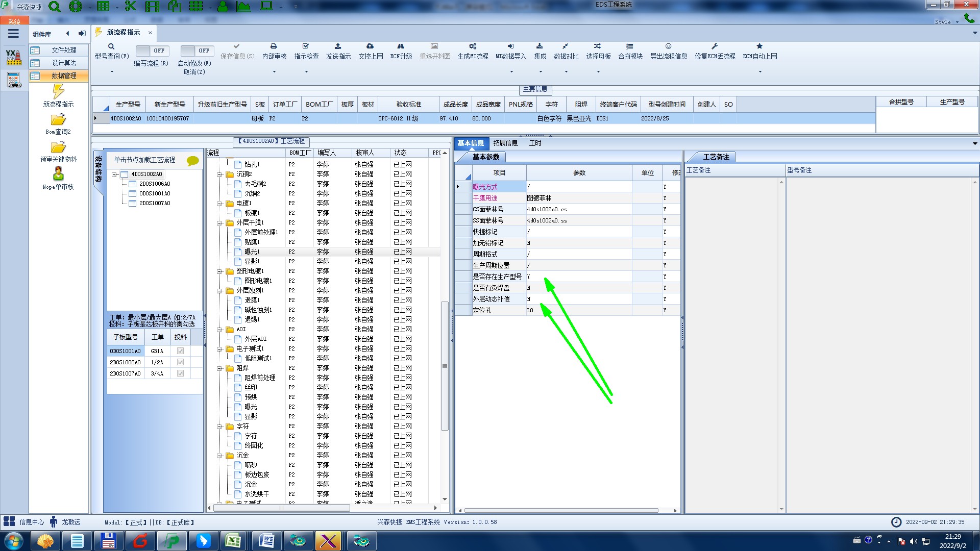Image resolution: width=980 pixels, height=551 pixels.
Task: Switch to the 工时 tab
Action: pos(535,143)
